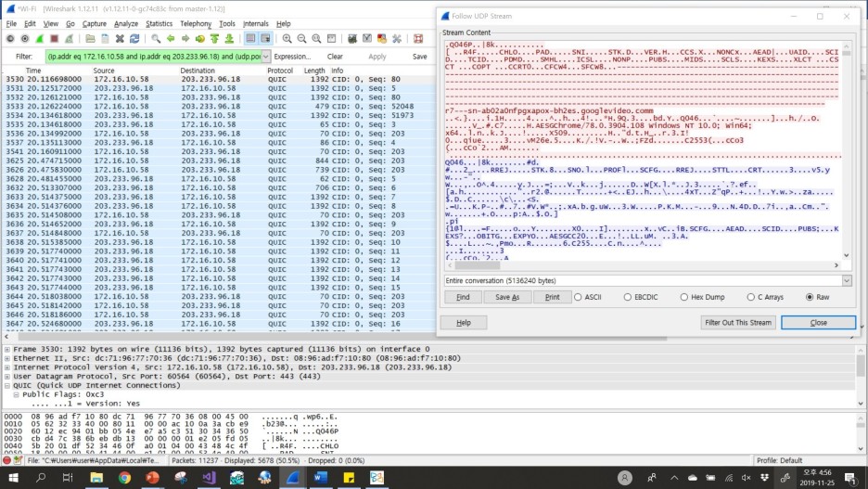Save this capture file icon
Screen dimensions: 868x489
click(x=105, y=39)
